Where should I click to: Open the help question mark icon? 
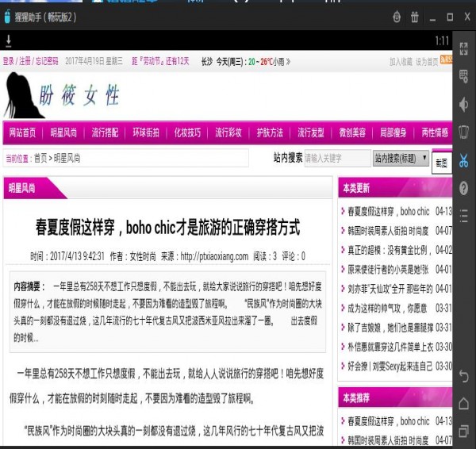coord(463,188)
